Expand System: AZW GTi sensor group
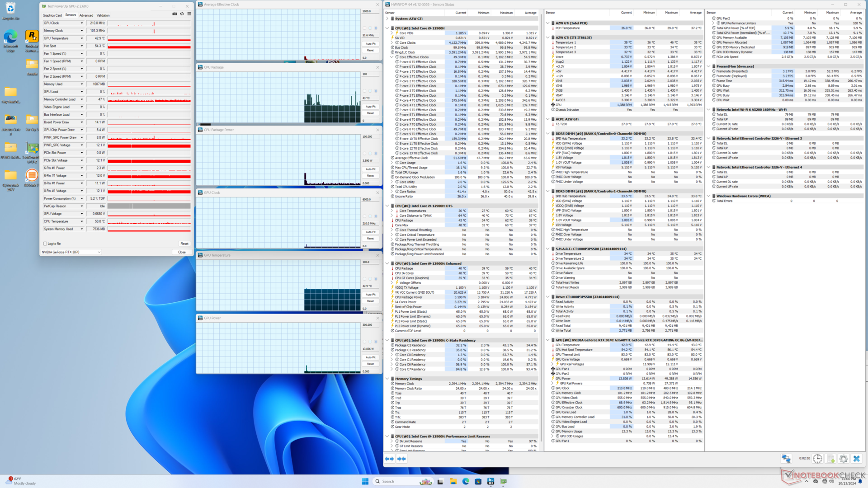868x488 pixels. [387, 19]
